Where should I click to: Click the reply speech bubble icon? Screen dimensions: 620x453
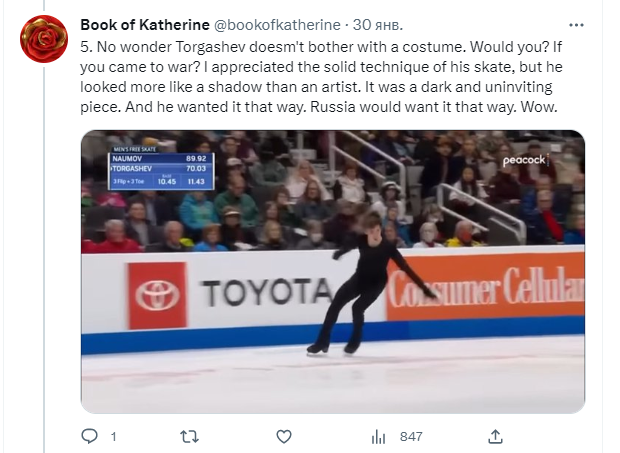(x=90, y=436)
